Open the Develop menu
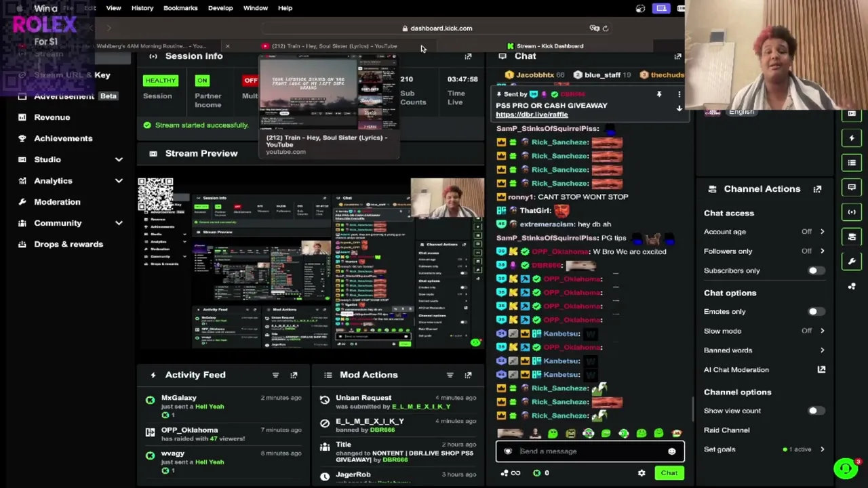868x488 pixels. pos(220,8)
